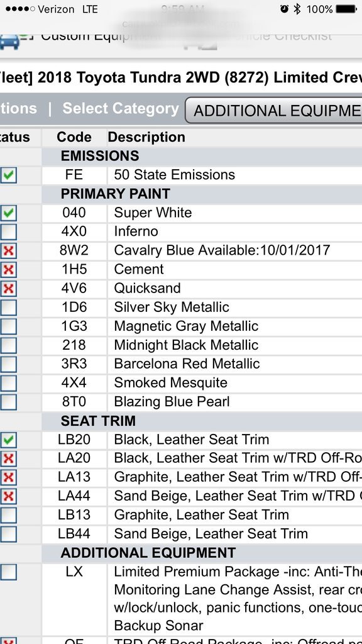Select Blazing Blue Pearl checkbox

point(8,402)
